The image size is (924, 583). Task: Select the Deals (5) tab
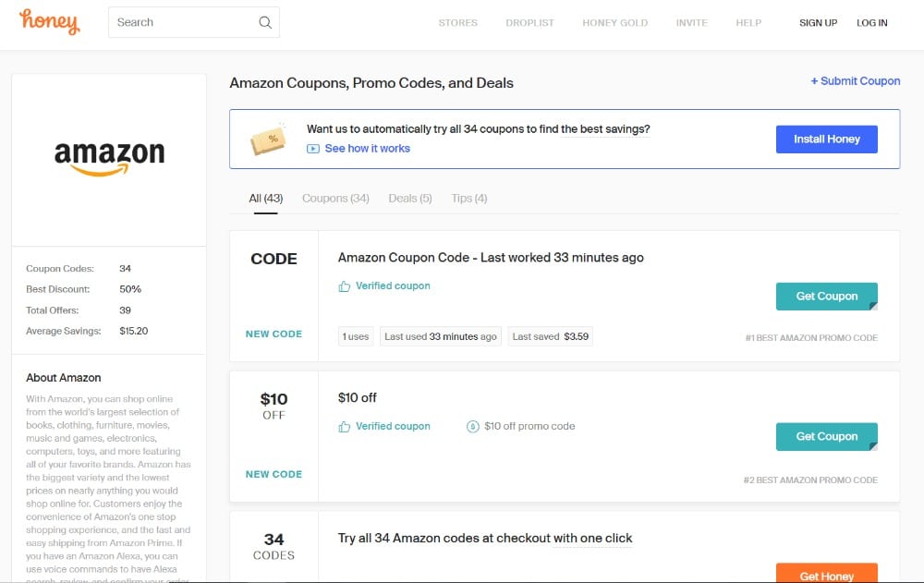pyautogui.click(x=409, y=199)
